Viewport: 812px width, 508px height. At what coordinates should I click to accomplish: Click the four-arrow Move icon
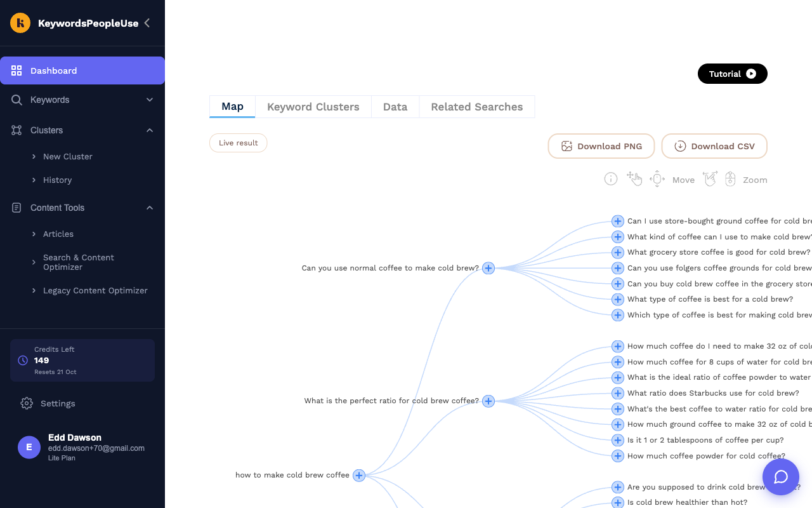(x=657, y=179)
